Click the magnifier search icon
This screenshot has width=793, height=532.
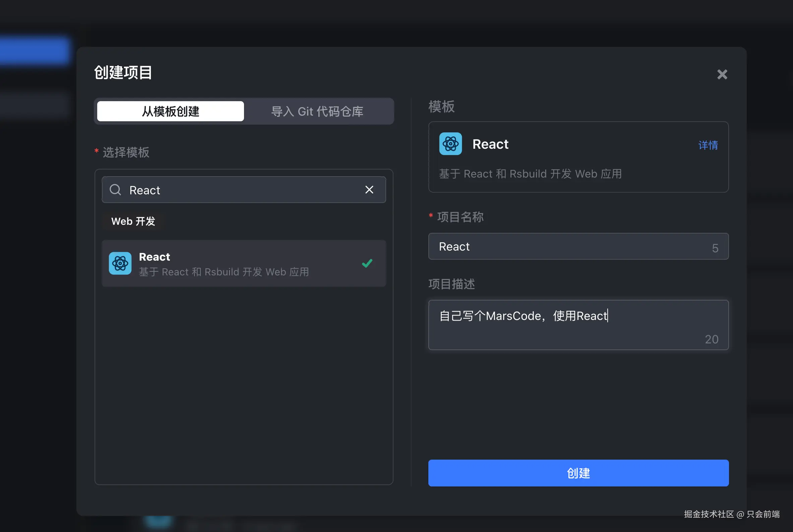[x=115, y=190]
